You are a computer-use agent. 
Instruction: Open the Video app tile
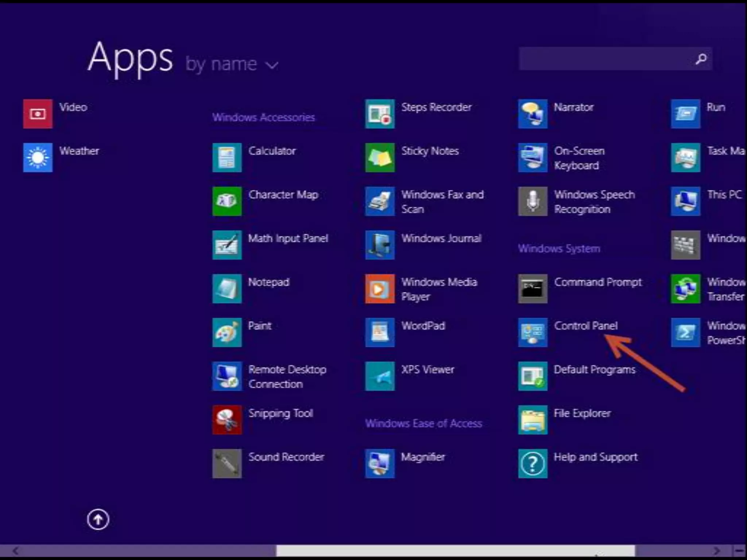pos(38,114)
